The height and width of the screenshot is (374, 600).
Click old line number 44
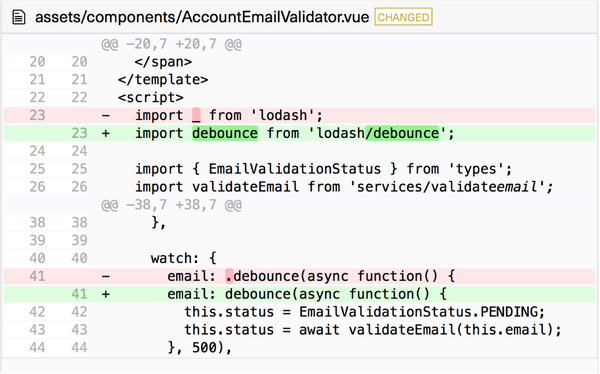pyautogui.click(x=37, y=348)
